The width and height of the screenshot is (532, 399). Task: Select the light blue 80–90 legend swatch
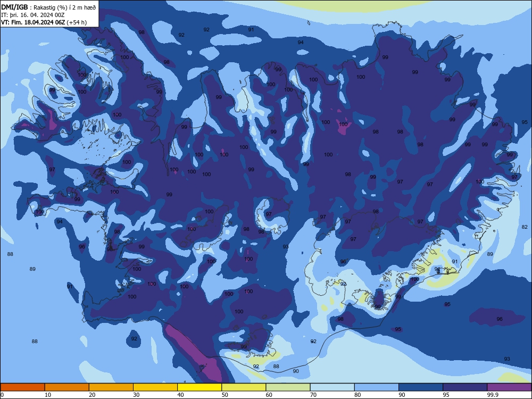pyautogui.click(x=377, y=387)
